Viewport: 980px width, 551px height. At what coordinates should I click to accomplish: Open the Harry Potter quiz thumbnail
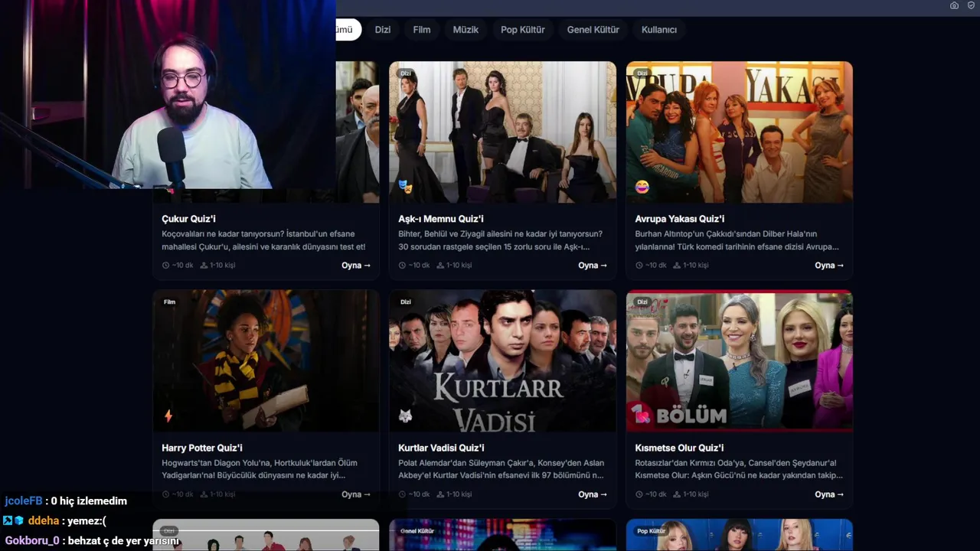266,360
